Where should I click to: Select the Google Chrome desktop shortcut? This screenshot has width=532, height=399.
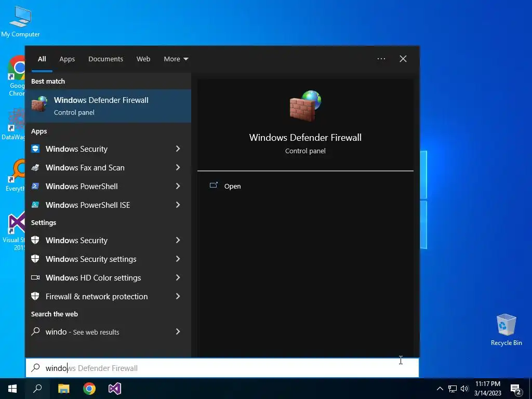pyautogui.click(x=16, y=76)
